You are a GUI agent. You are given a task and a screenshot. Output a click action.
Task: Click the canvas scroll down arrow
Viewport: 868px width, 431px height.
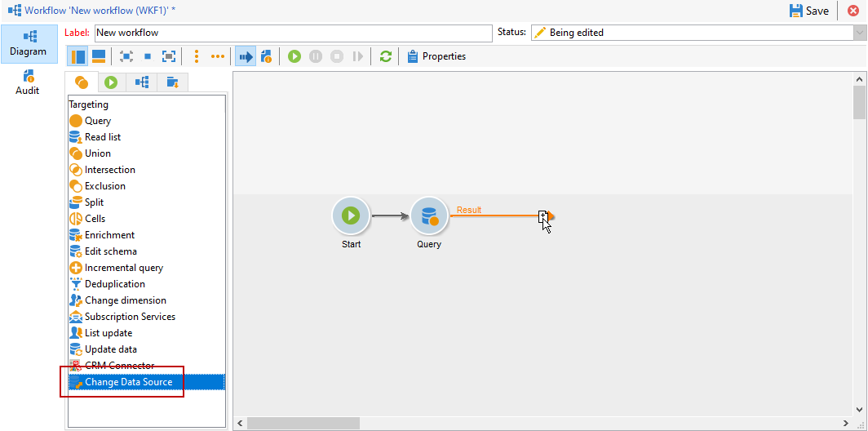coord(858,410)
